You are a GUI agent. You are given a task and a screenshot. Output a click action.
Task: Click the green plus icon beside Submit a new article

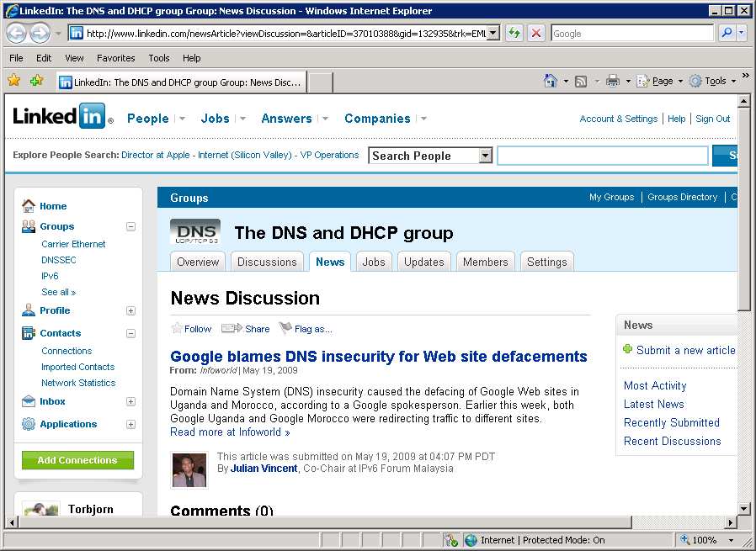pyautogui.click(x=627, y=349)
